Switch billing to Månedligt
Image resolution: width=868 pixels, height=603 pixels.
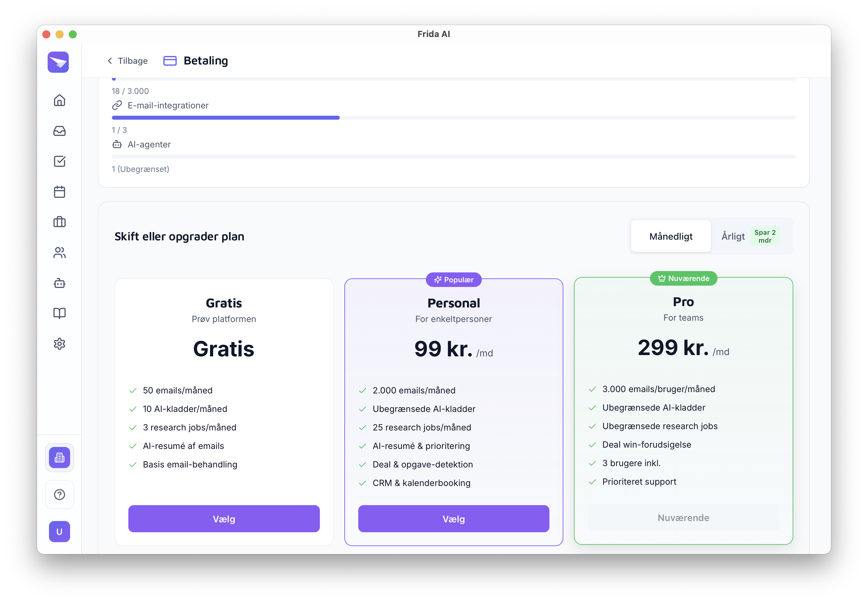tap(671, 236)
